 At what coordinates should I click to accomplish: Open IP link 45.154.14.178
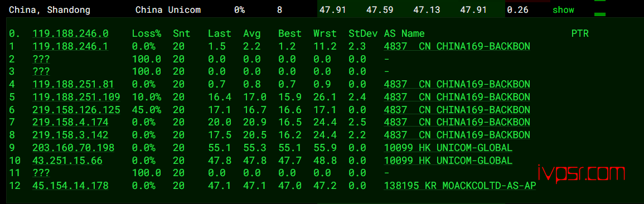(70, 186)
